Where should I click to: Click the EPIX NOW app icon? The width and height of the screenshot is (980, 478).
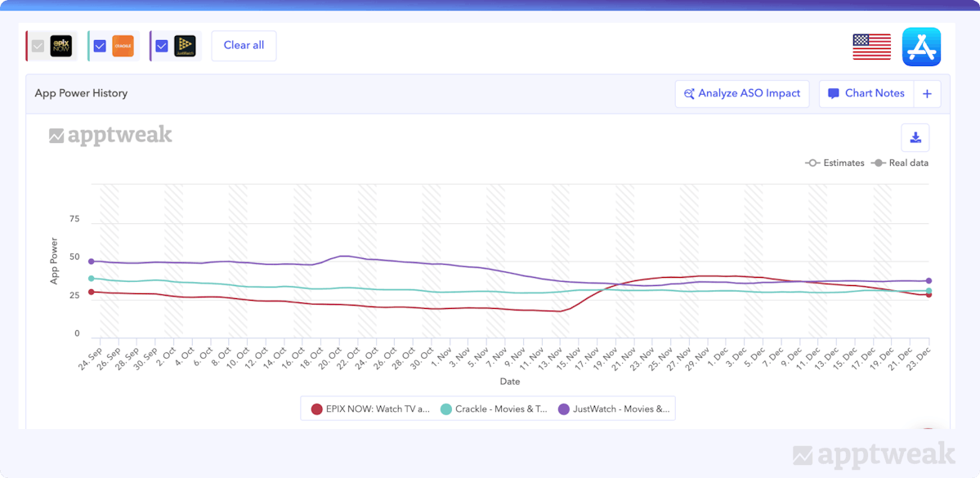61,46
